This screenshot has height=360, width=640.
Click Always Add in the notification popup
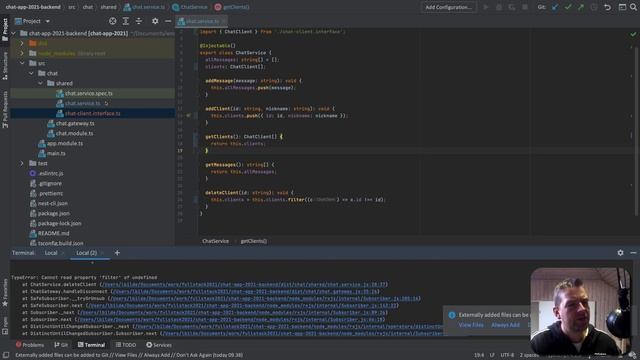pyautogui.click(x=505, y=325)
